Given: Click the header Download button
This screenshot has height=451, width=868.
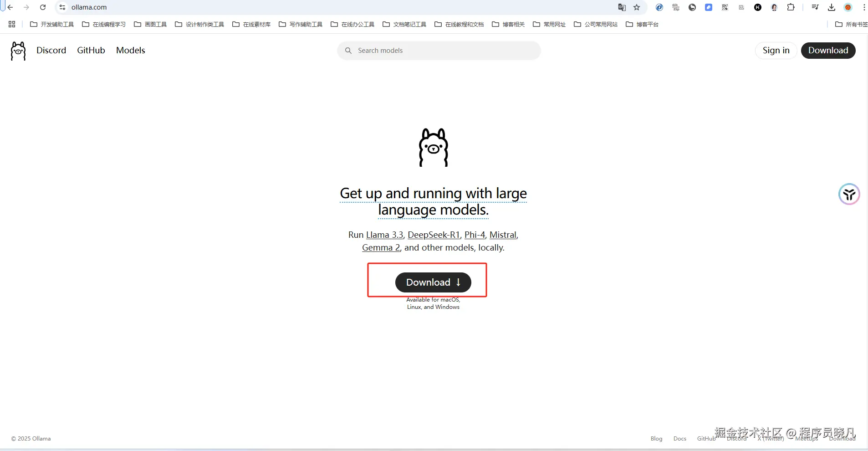Looking at the screenshot, I should [828, 50].
